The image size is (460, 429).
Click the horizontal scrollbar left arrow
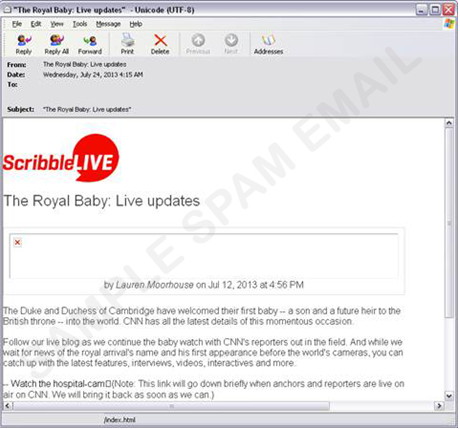[8, 406]
